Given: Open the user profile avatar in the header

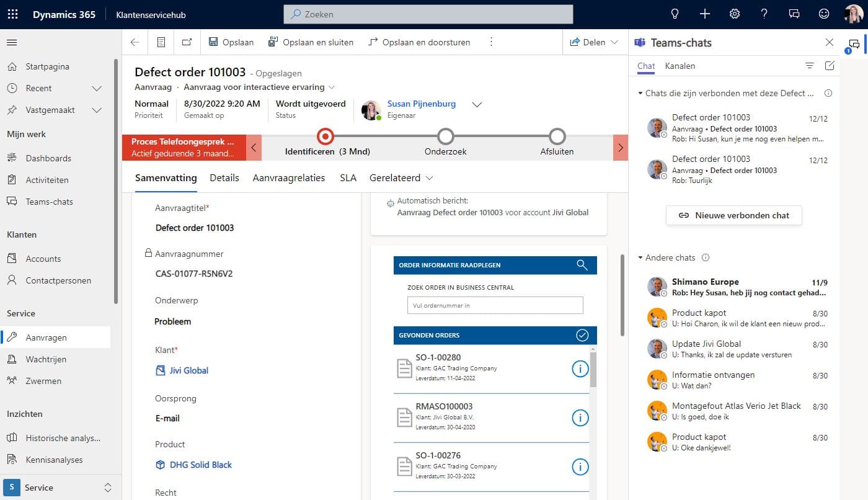Looking at the screenshot, I should (853, 14).
